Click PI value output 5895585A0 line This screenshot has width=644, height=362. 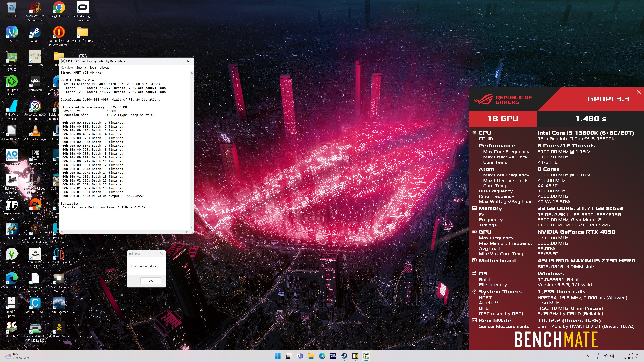coord(103,196)
